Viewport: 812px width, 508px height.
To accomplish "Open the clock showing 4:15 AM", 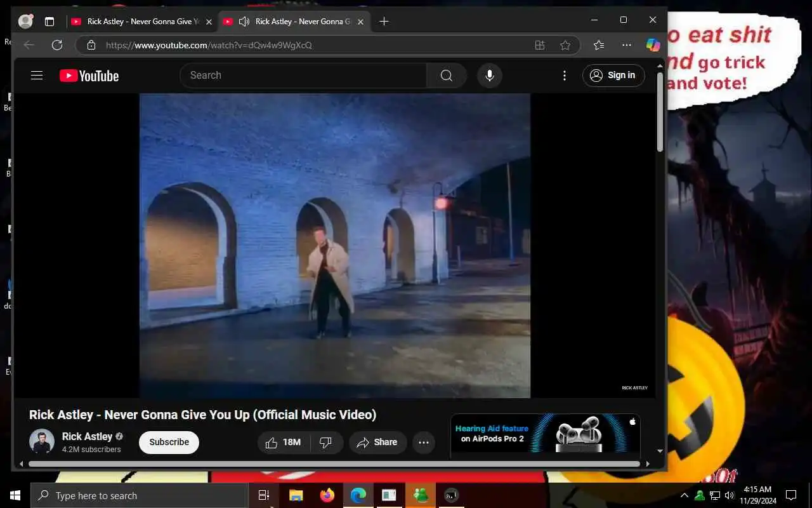I will point(757,495).
